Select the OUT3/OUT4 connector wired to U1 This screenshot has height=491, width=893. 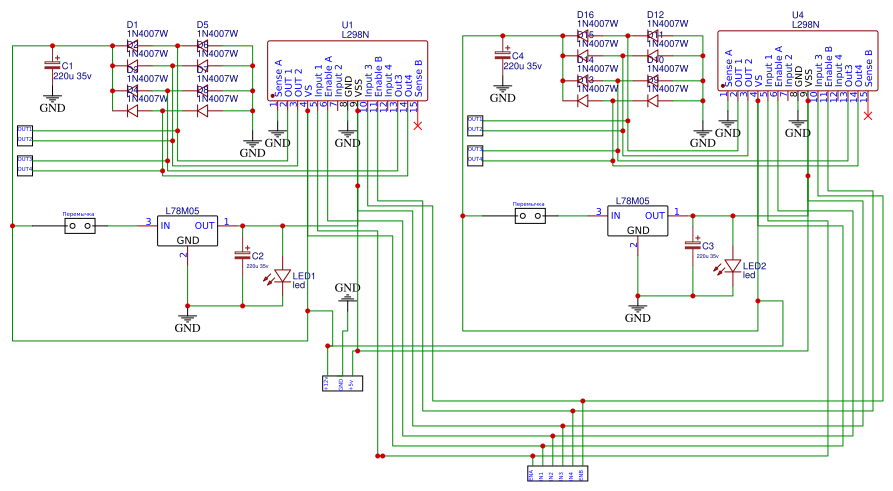point(25,166)
